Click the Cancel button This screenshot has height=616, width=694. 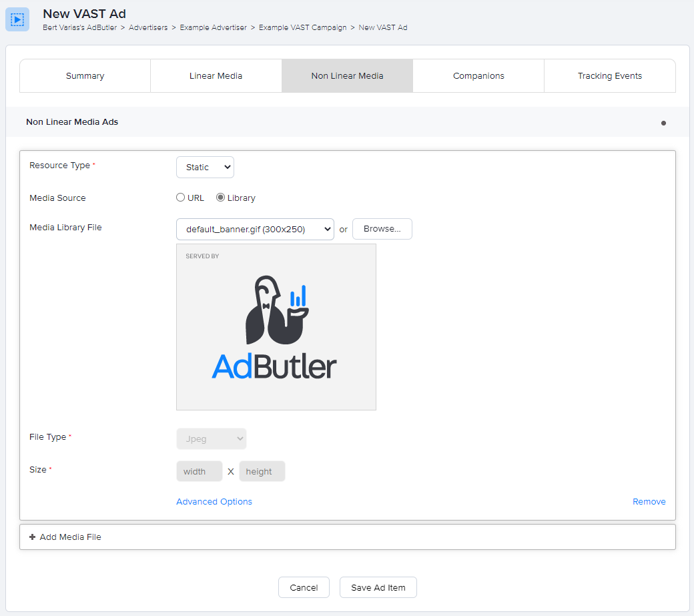point(304,587)
